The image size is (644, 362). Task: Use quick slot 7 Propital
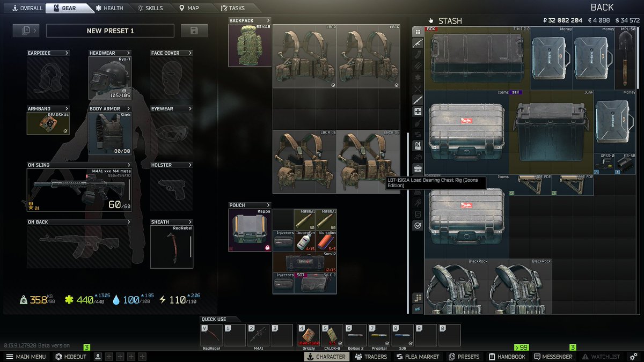[x=379, y=335]
